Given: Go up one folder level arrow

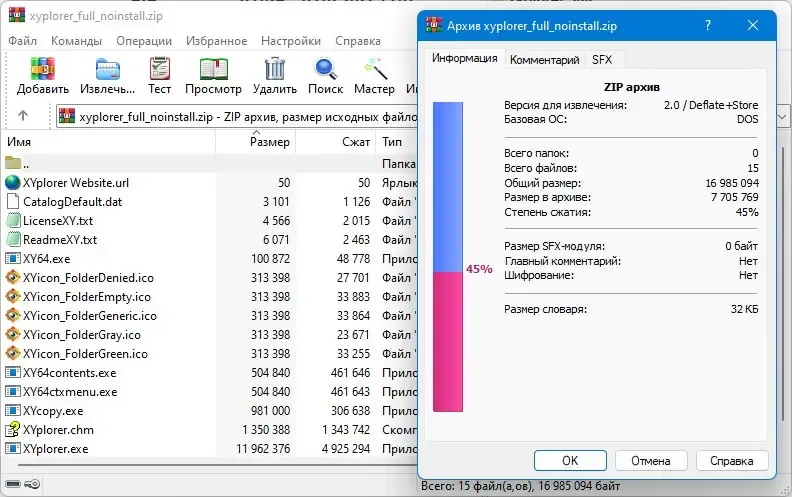Looking at the screenshot, I should pyautogui.click(x=23, y=116).
